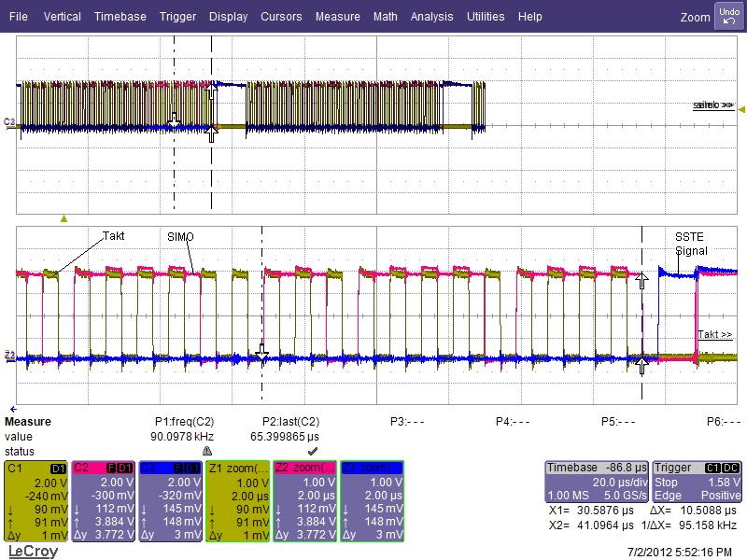
Task: Click the X1= 30.5876 µs cursor readout
Action: point(591,511)
